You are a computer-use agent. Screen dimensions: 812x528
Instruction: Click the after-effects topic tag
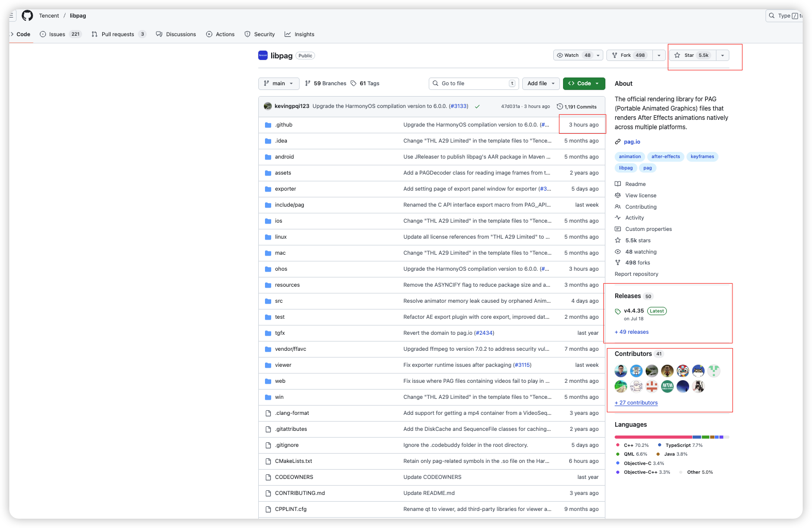[x=666, y=157]
